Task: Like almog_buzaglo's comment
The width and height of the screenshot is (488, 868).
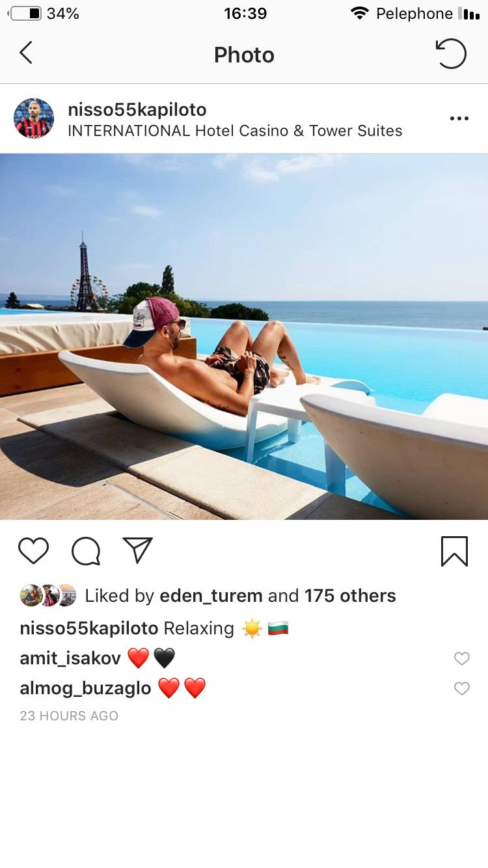Action: (462, 688)
